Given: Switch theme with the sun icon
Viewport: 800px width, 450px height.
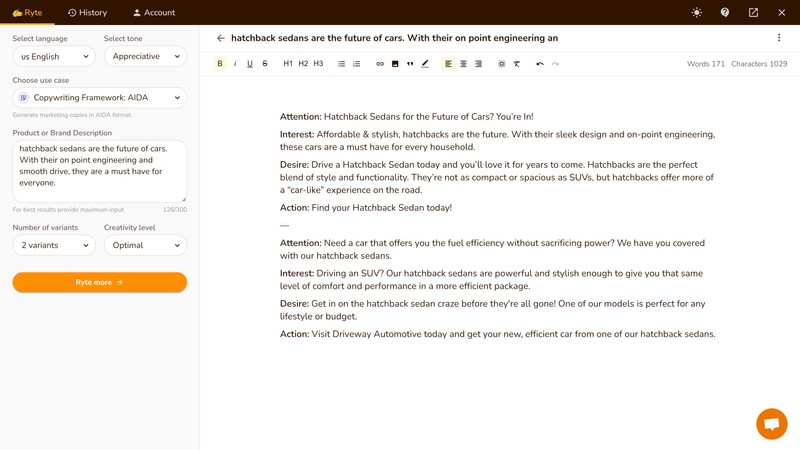Looking at the screenshot, I should (696, 13).
